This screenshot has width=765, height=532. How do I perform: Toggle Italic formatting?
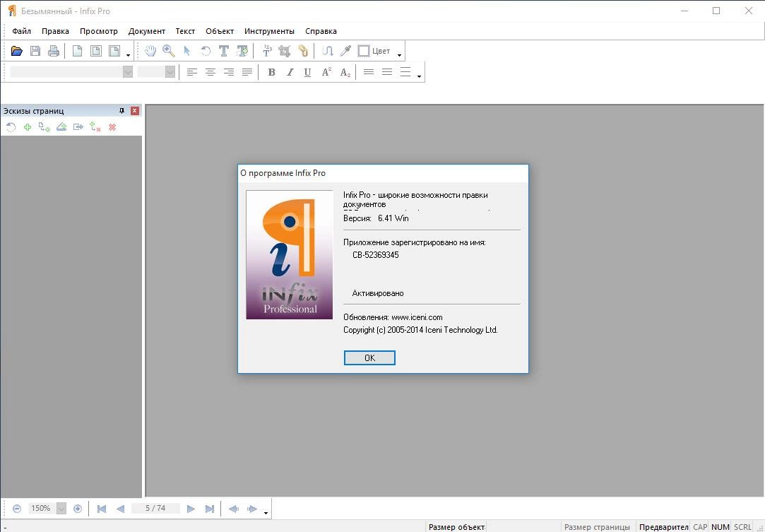pyautogui.click(x=290, y=72)
